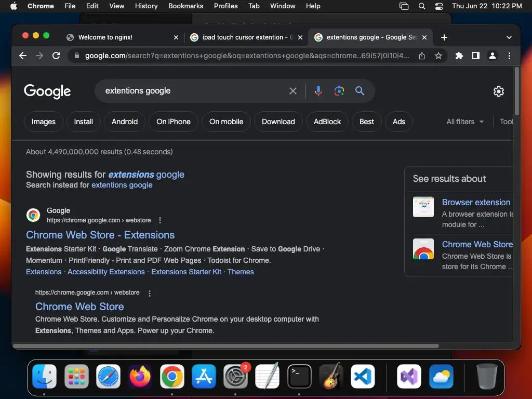Open the Trash in the dock
Image resolution: width=532 pixels, height=399 pixels.
coord(487,376)
